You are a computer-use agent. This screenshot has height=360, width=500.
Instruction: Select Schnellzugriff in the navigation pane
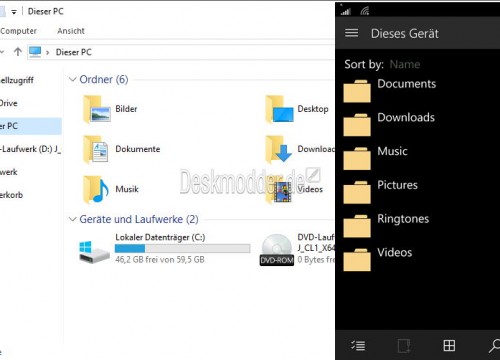coord(17,80)
